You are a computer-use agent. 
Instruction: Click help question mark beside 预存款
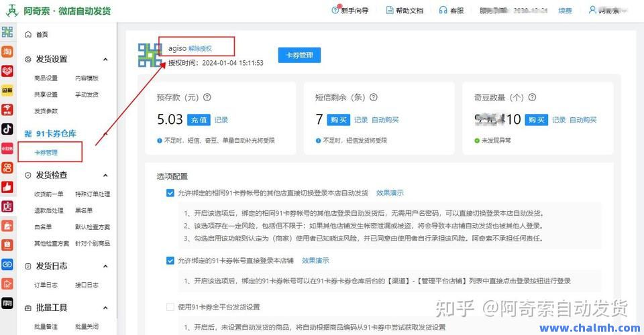[207, 97]
